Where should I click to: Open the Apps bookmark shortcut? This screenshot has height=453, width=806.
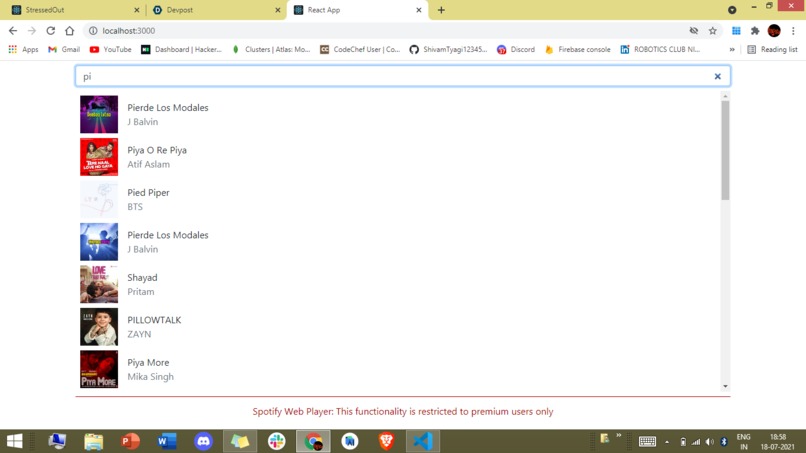point(23,49)
